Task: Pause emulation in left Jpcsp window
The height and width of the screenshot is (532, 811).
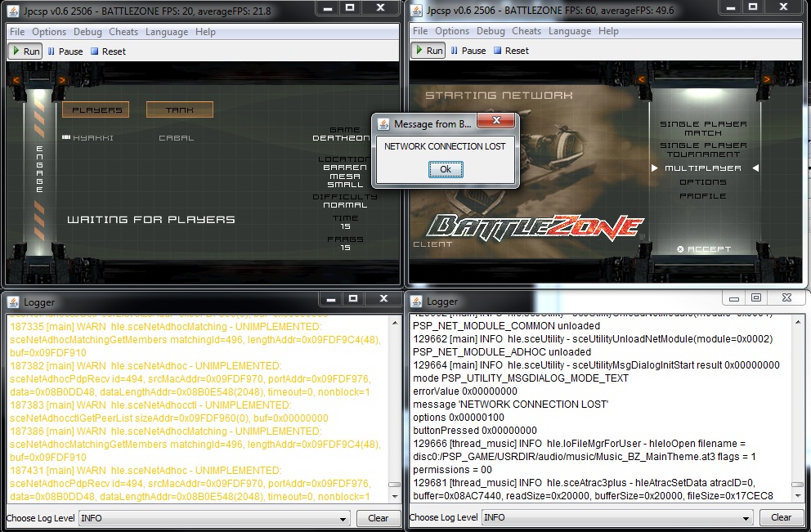Action: point(65,51)
